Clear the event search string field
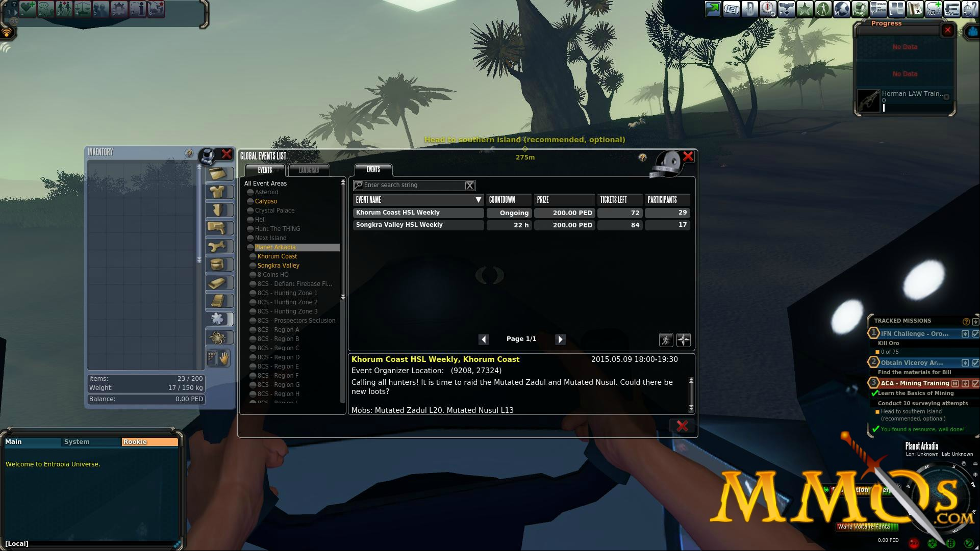The image size is (980, 551). click(x=470, y=186)
